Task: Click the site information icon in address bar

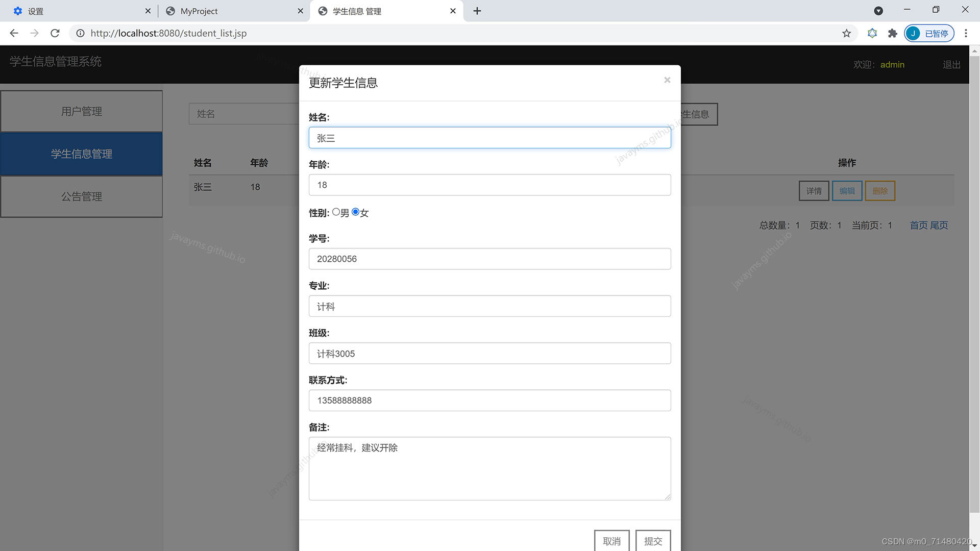Action: click(80, 33)
